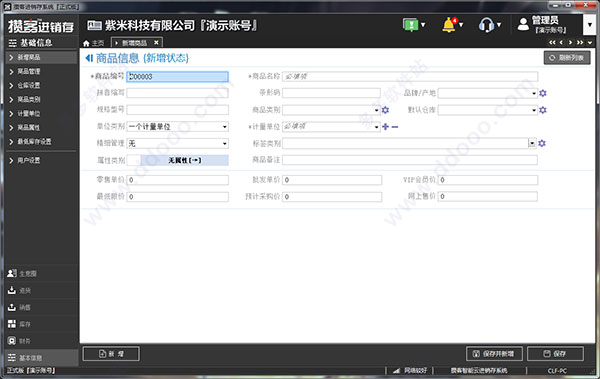Select 商品管理 in the sidebar menu

[x=29, y=72]
